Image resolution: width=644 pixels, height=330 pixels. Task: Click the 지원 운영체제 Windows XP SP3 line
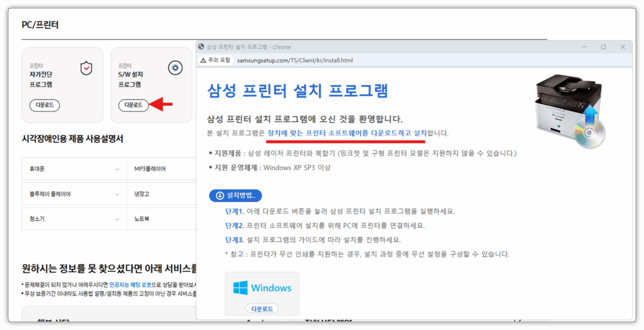270,168
